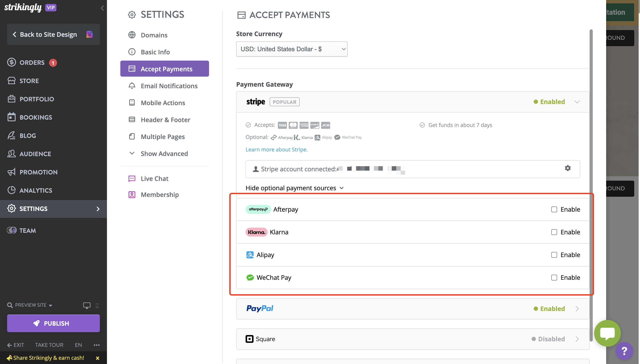This screenshot has width=640, height=364.
Task: Open the live chat bubble icon
Action: (607, 333)
